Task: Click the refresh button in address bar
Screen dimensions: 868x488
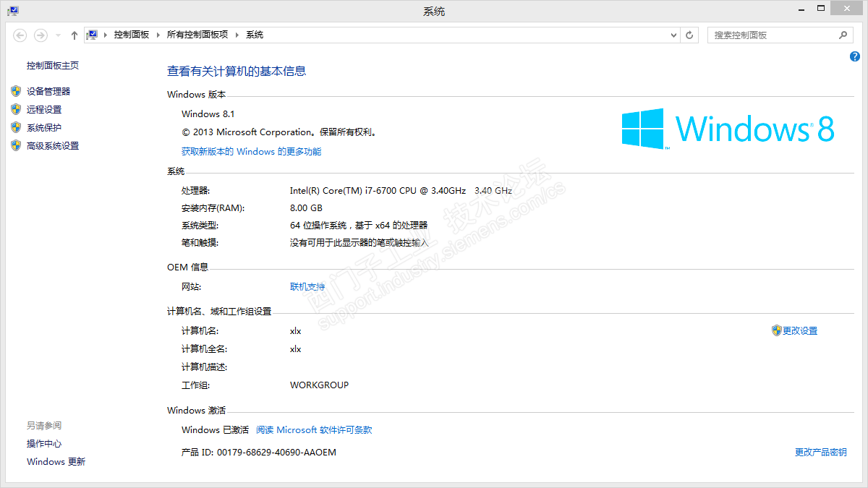Action: (x=690, y=35)
